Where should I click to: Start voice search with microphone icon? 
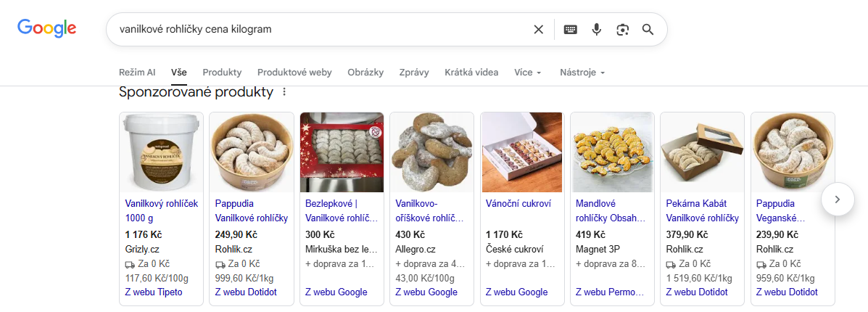[x=596, y=30]
